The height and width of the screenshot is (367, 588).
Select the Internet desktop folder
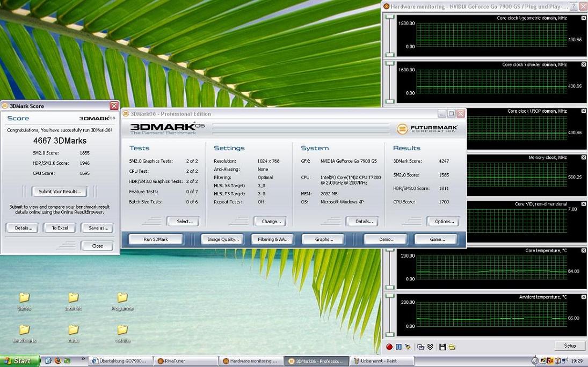[73, 302]
